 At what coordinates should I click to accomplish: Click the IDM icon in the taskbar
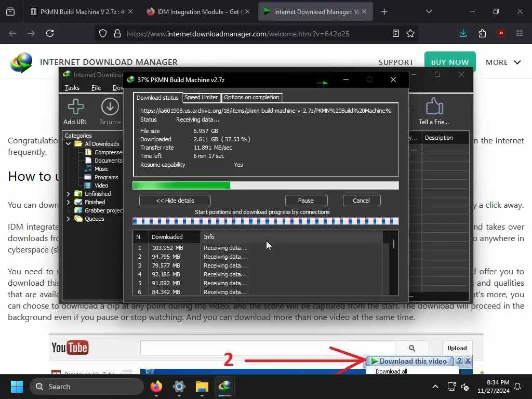224,387
